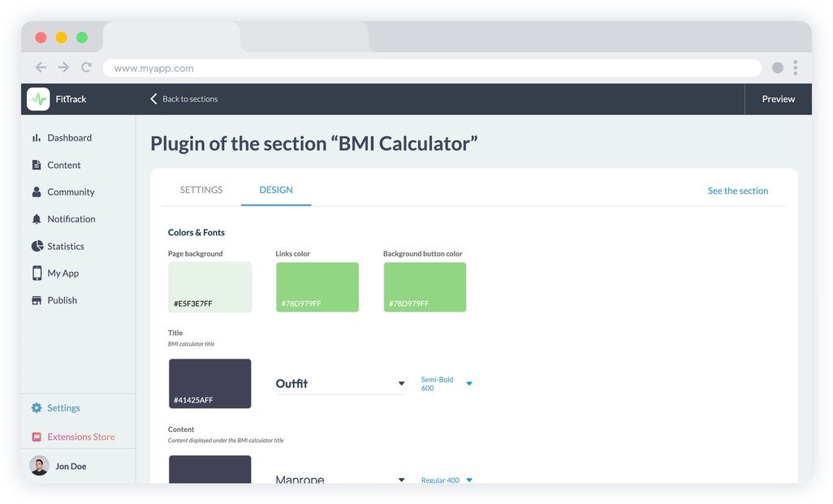This screenshot has height=504, width=833.
Task: Click the Extensions Store icon
Action: (37, 437)
